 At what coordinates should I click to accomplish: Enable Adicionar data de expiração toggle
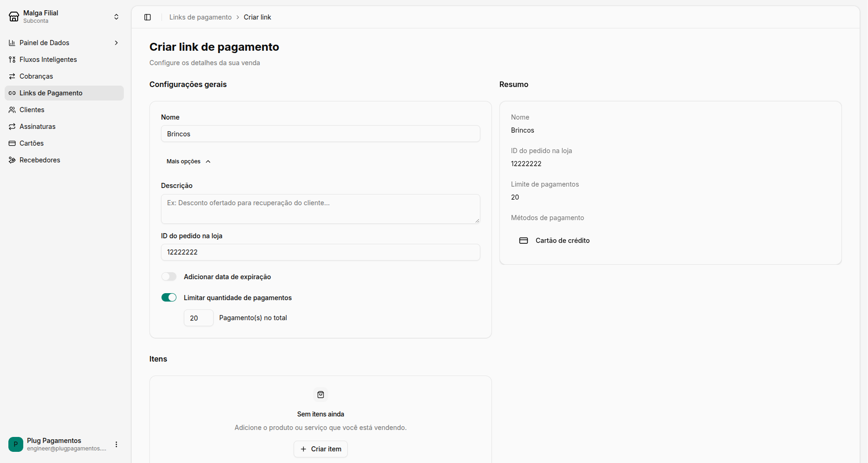click(169, 277)
